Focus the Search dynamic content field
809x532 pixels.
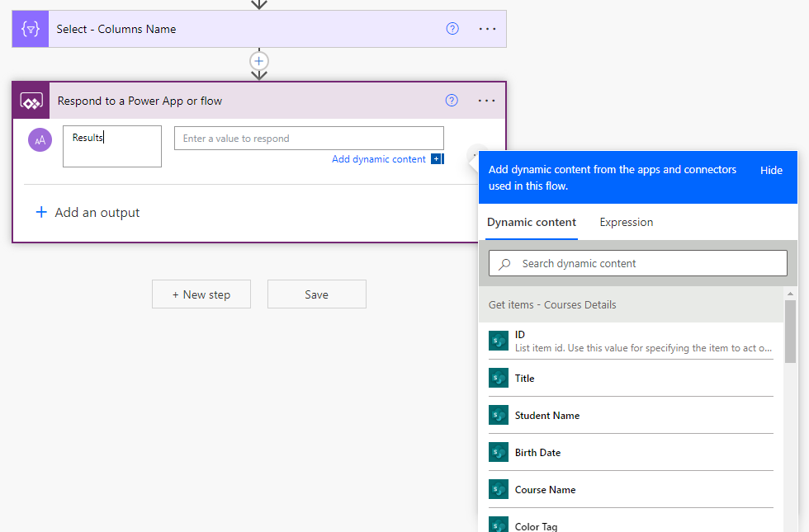(644, 264)
